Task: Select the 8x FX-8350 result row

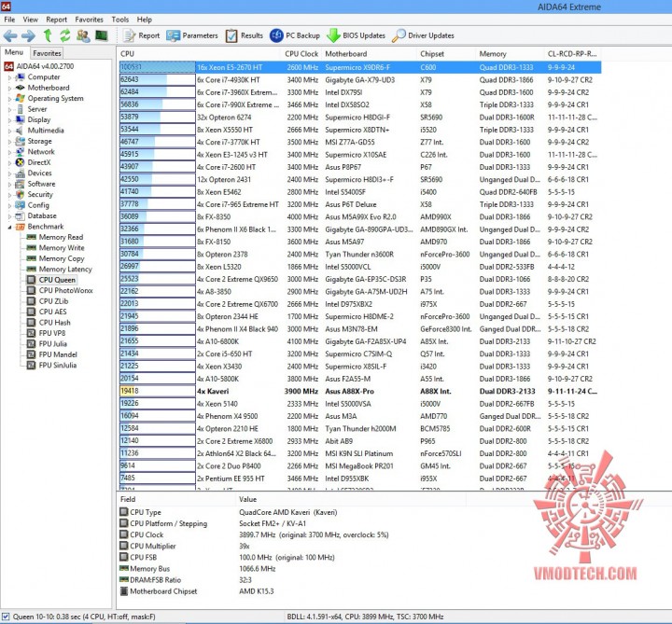Action: [360, 217]
